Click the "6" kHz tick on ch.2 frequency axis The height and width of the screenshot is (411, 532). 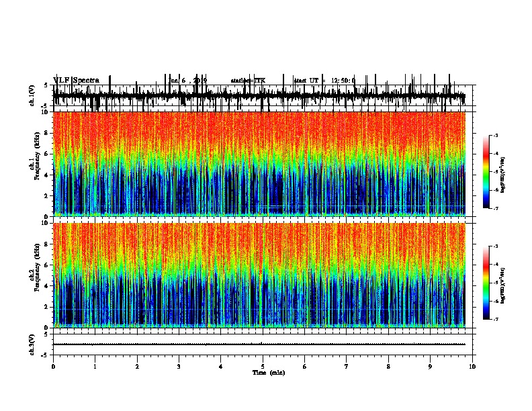(47, 265)
